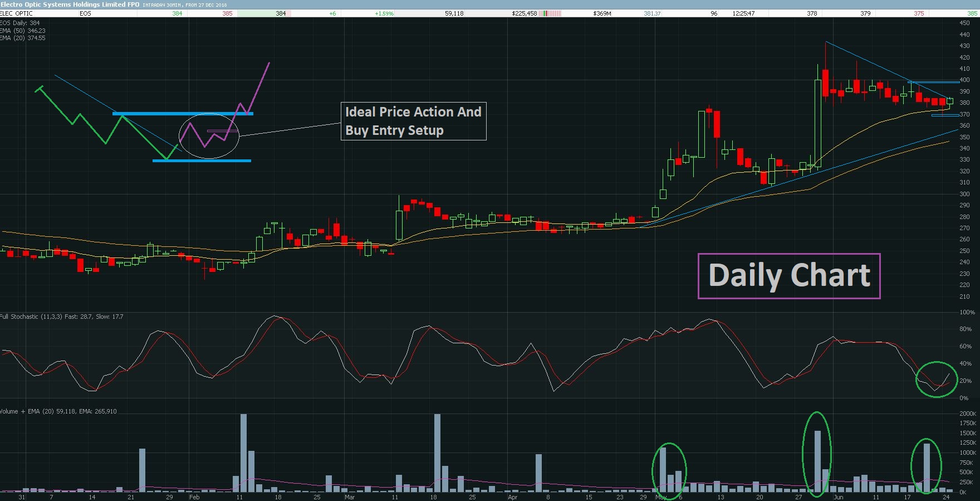Click the red '375' low price cell
This screenshot has width=980, height=501.
tap(919, 13)
